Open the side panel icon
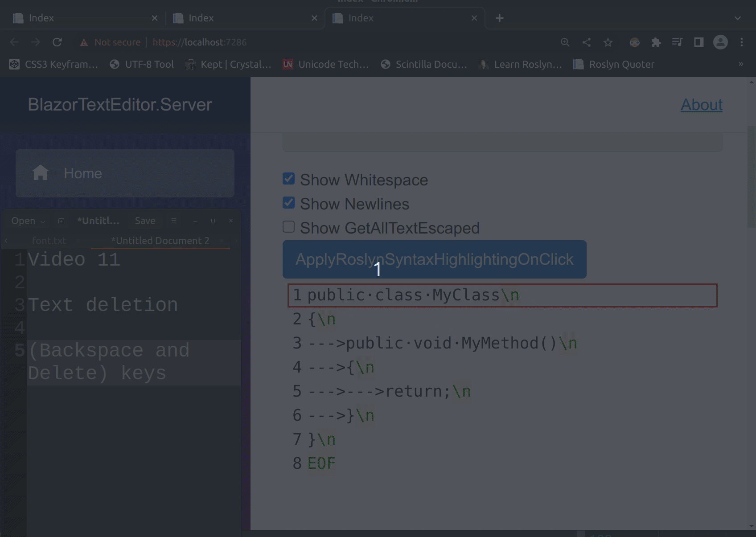This screenshot has height=537, width=756. click(x=698, y=42)
